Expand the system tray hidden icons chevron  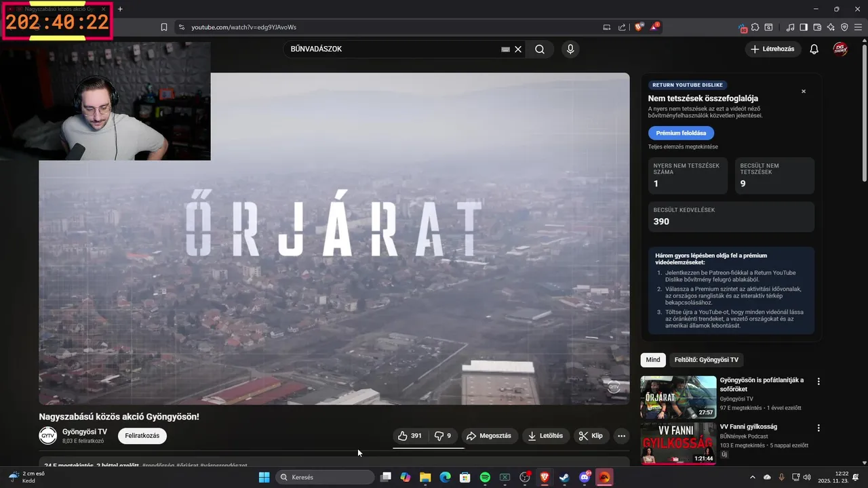tap(752, 477)
